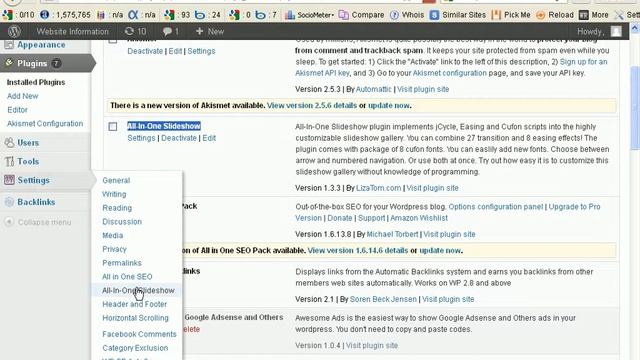Click the user avatar next to Howdy
640x360 pixels.
click(616, 31)
